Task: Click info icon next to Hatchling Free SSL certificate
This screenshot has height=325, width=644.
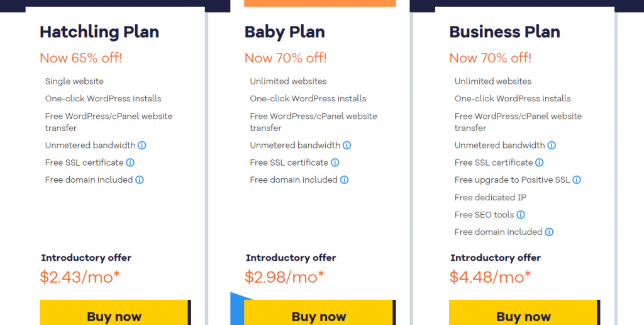Action: (130, 162)
